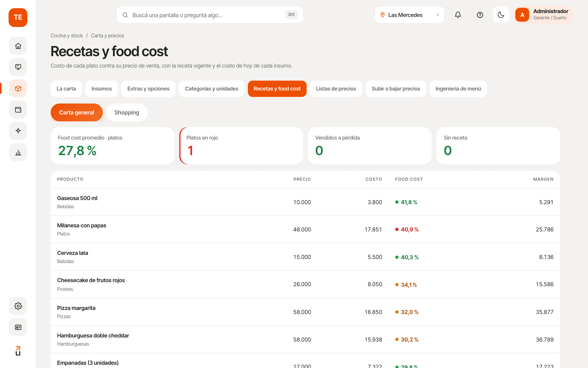The width and height of the screenshot is (588, 368).
Task: Click the search magnifier icon
Action: tap(125, 15)
